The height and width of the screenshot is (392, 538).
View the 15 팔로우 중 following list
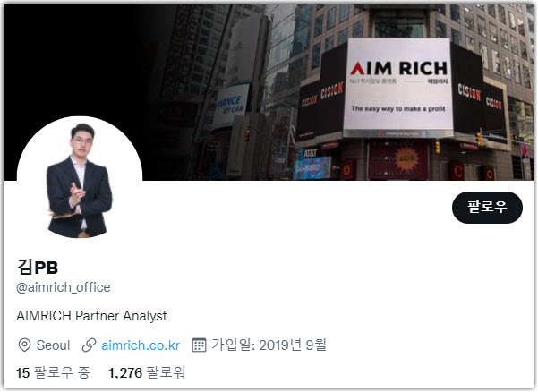coord(53,373)
